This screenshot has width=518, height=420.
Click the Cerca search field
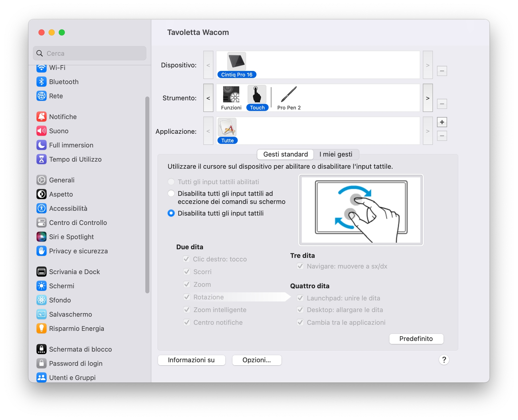(x=90, y=53)
